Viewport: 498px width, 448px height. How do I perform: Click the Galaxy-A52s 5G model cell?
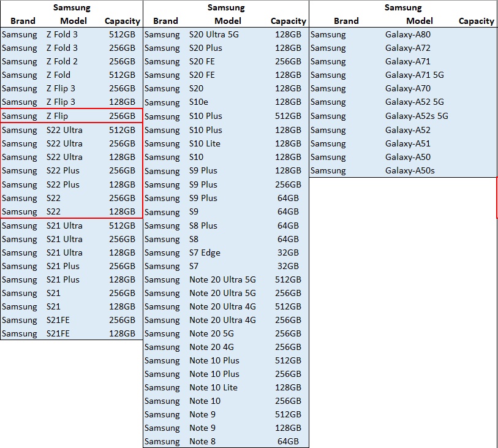tap(417, 116)
